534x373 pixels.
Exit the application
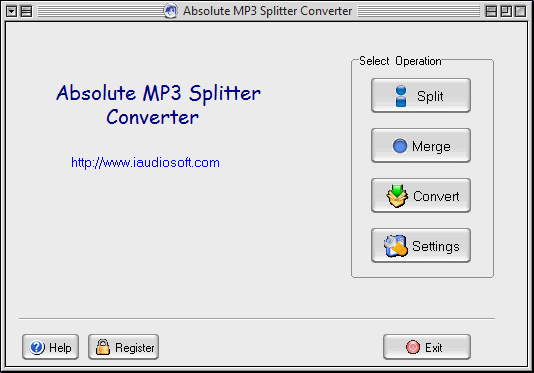tap(427, 347)
